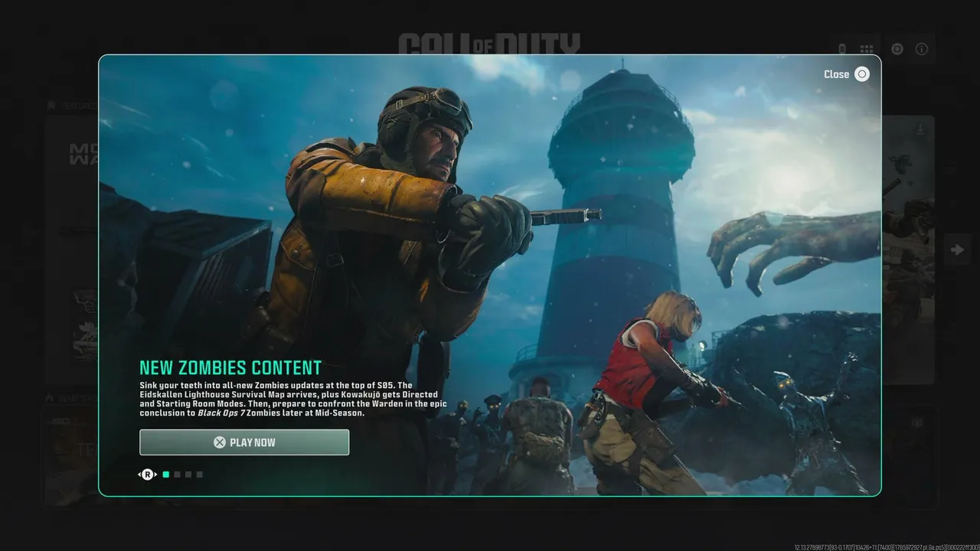Click the NEW ZOMBIES CONTENT heading
This screenshot has width=980, height=551.
tap(230, 368)
